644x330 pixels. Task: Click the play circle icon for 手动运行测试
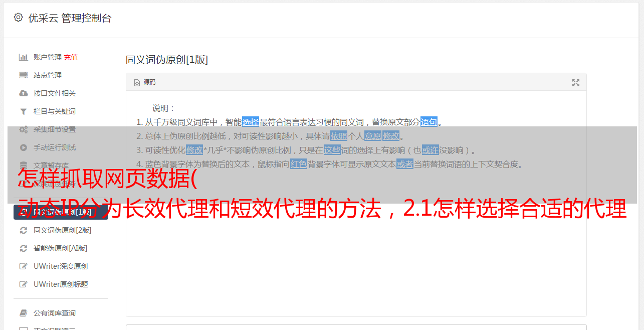(x=23, y=147)
